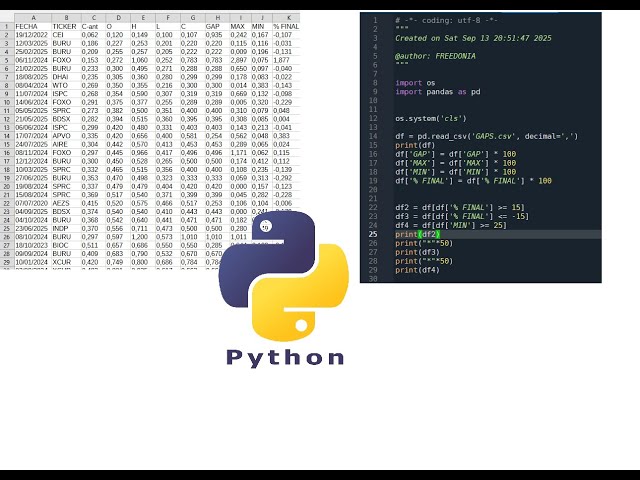This screenshot has width=640, height=480.
Task: Click line number 14 in the editor gutter
Action: pos(373,136)
